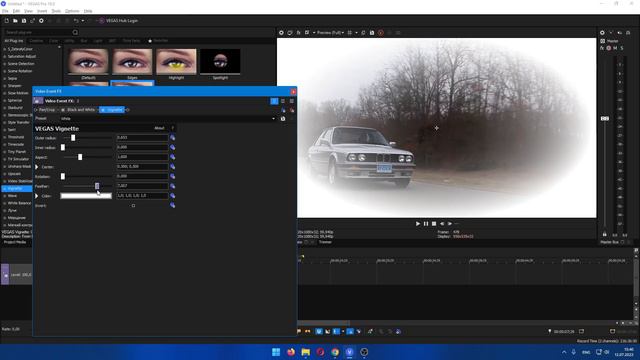
Task: Click the Feather slider handle
Action: coord(97,186)
